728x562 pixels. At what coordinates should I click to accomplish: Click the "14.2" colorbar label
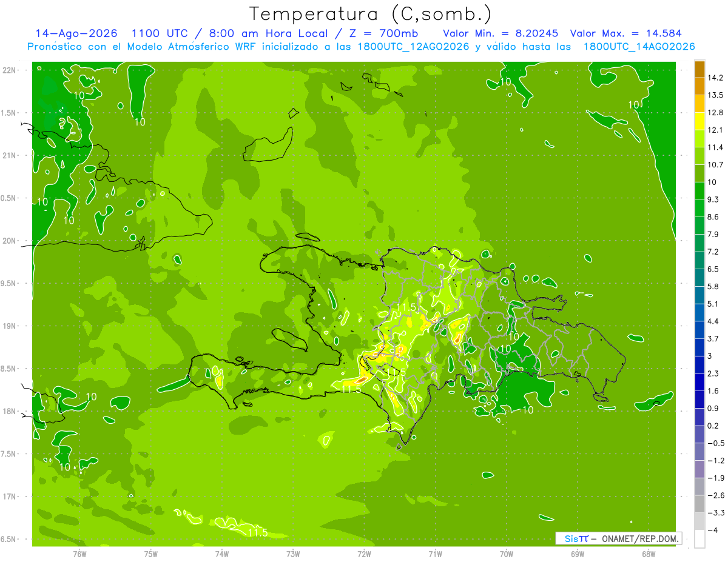click(x=716, y=78)
